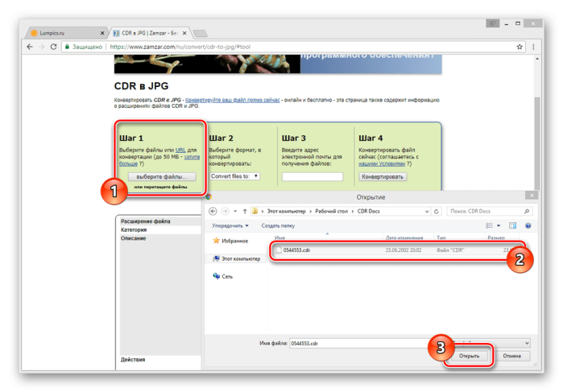Click the green secure padlock icon
Image resolution: width=563 pixels, height=392 pixels.
[67, 47]
